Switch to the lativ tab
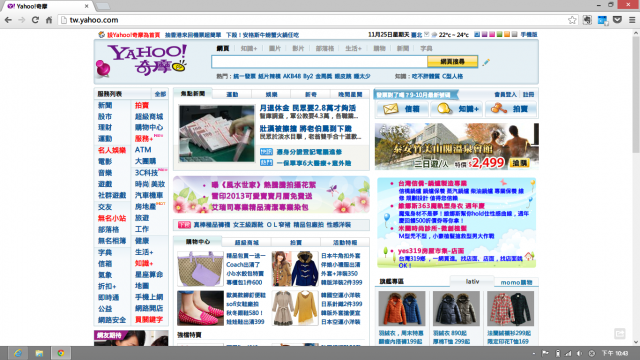 [x=472, y=282]
